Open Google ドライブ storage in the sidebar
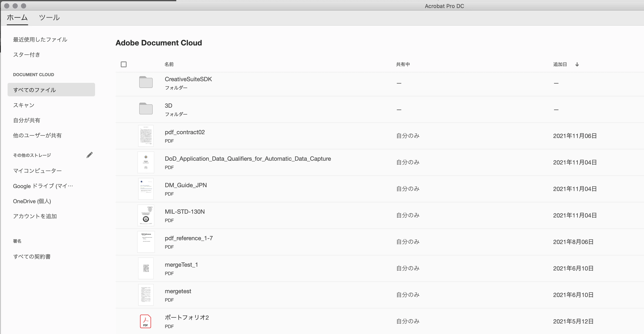Viewport: 644px width, 334px height. click(x=43, y=186)
